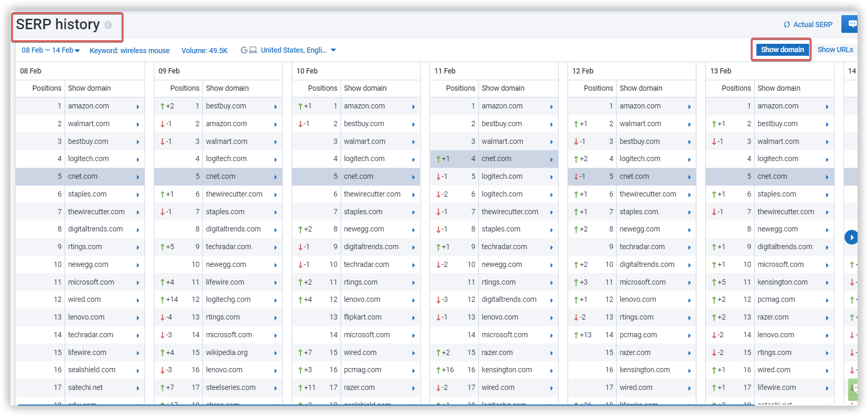Expand satechi.net row arrow under 08 Feb
Image resolution: width=868 pixels, height=416 pixels.
point(138,388)
